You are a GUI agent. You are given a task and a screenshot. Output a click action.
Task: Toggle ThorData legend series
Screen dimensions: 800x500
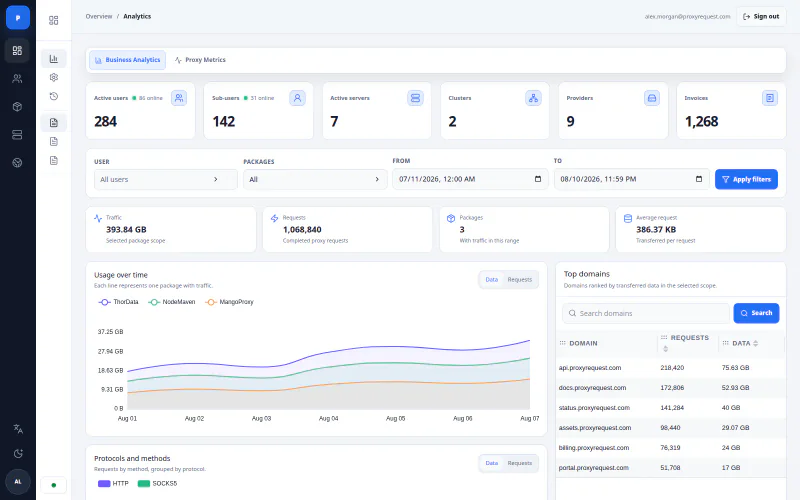coord(118,302)
